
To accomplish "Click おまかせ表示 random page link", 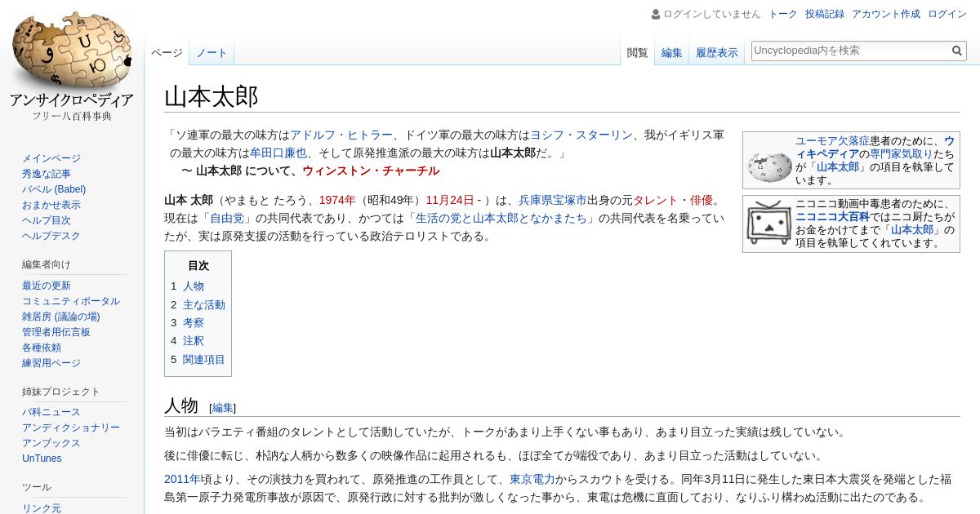I will pos(51,205).
